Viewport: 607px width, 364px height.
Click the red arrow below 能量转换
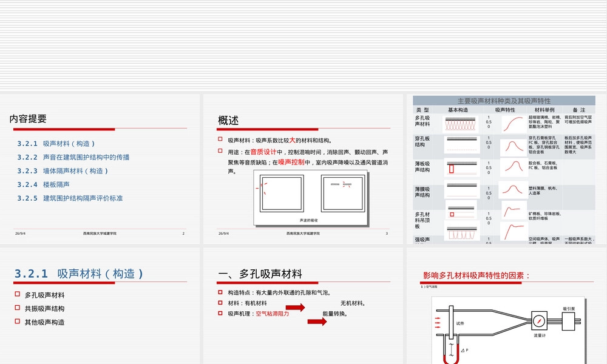tap(317, 322)
